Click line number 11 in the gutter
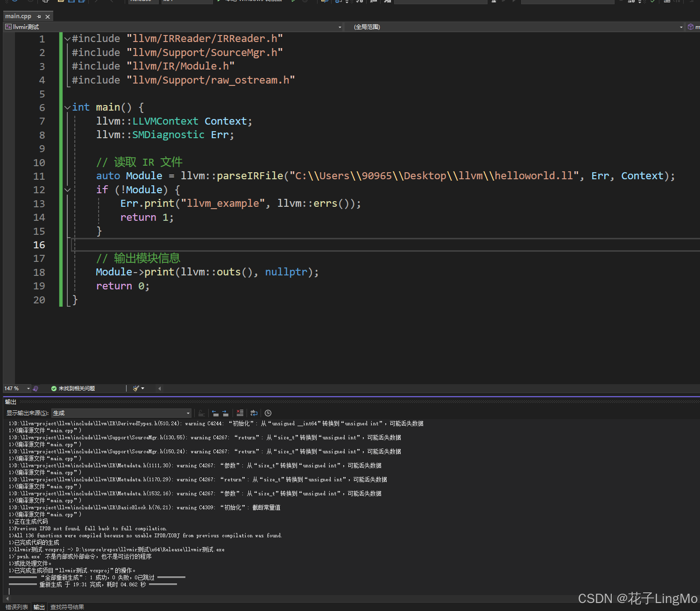The width and height of the screenshot is (700, 611). point(39,176)
